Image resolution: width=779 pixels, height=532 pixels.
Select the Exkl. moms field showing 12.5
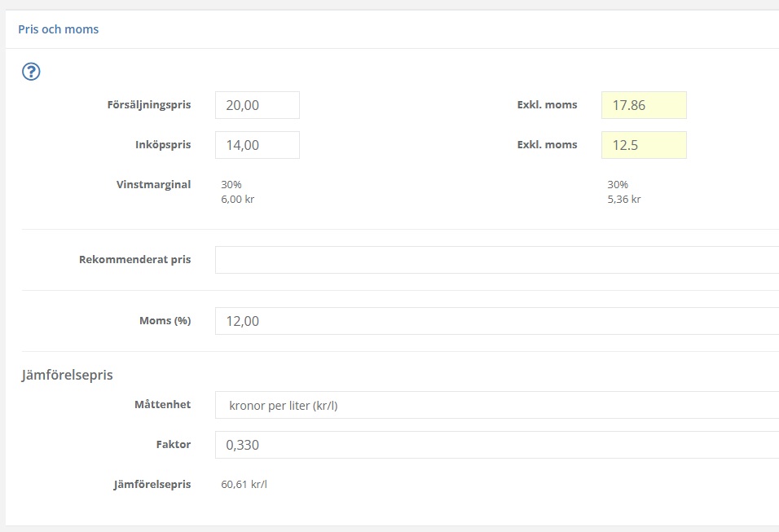pyautogui.click(x=644, y=145)
